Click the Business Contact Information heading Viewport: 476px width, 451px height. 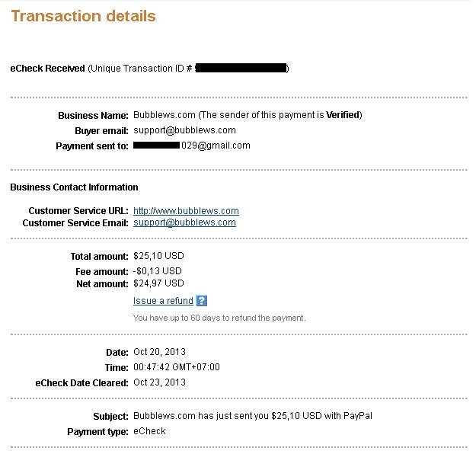coord(74,187)
